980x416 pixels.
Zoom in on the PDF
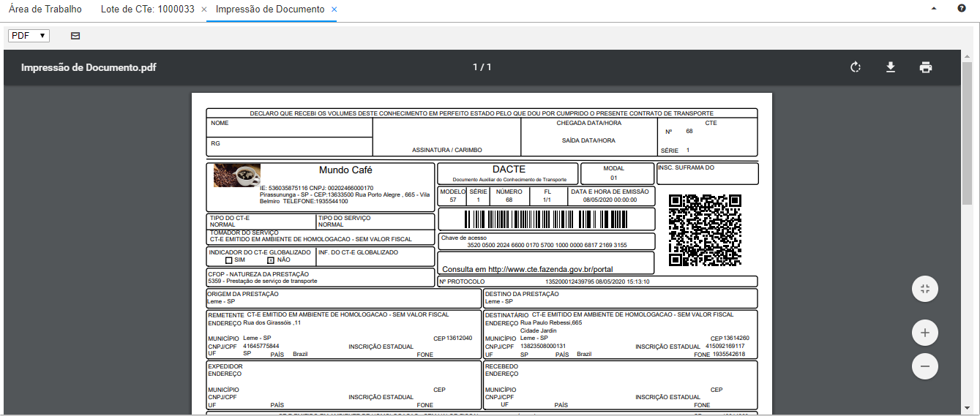925,333
